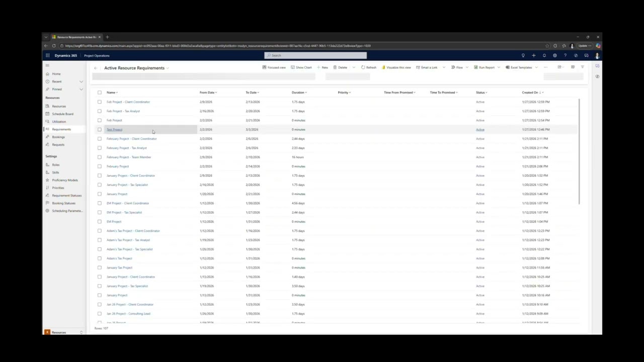Viewport: 644px width, 362px height.
Task: Focus the Search box in the header
Action: (315, 55)
